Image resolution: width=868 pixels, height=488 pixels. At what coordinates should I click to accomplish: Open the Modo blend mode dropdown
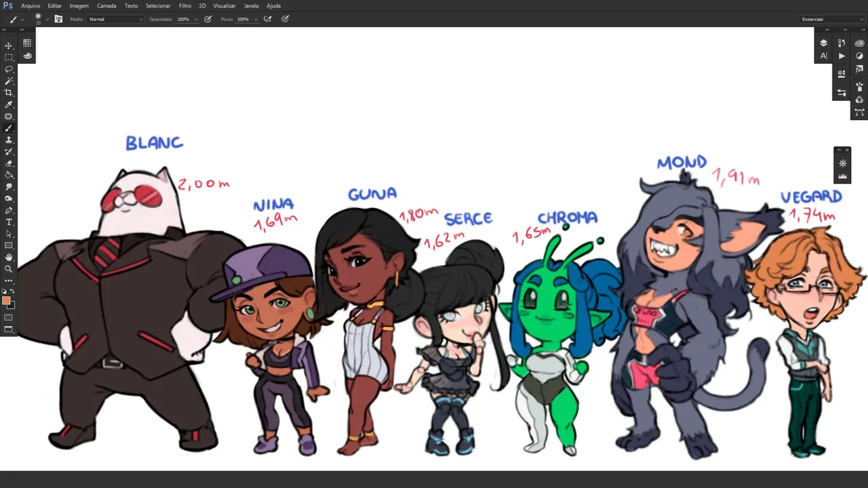point(116,19)
